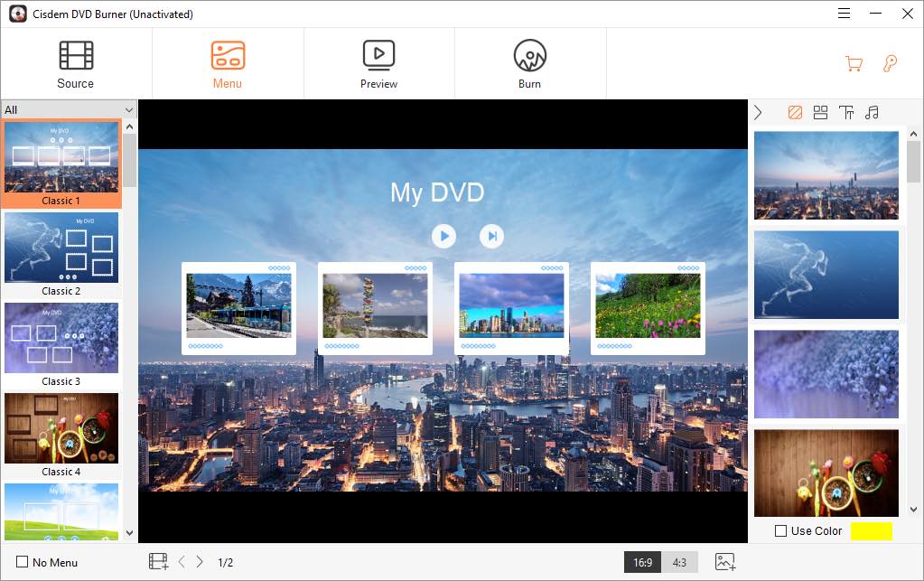Click background list scroll down arrow
The width and height of the screenshot is (924, 581).
(x=913, y=509)
